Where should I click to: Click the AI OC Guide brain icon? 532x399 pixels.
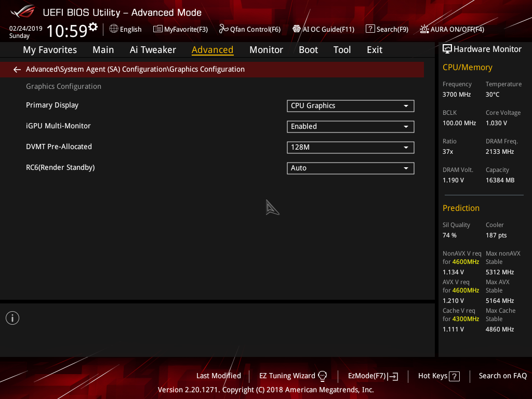pyautogui.click(x=297, y=29)
